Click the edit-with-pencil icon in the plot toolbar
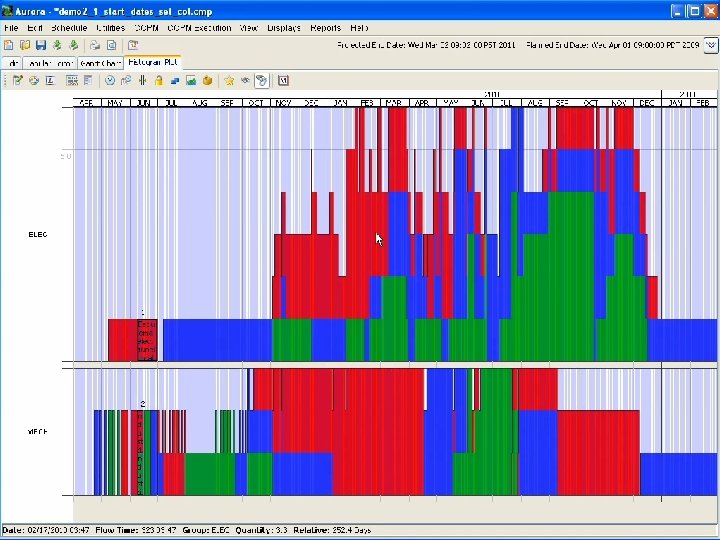 [x=17, y=81]
